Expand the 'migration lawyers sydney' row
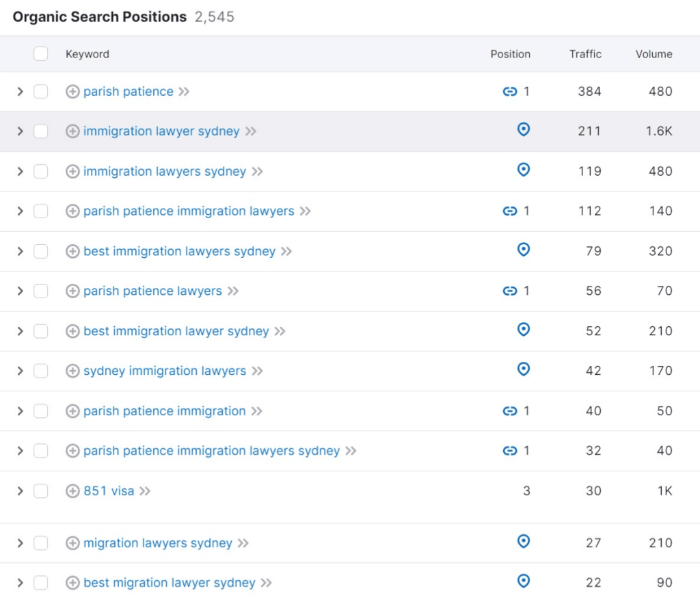This screenshot has height=602, width=700. pyautogui.click(x=20, y=543)
